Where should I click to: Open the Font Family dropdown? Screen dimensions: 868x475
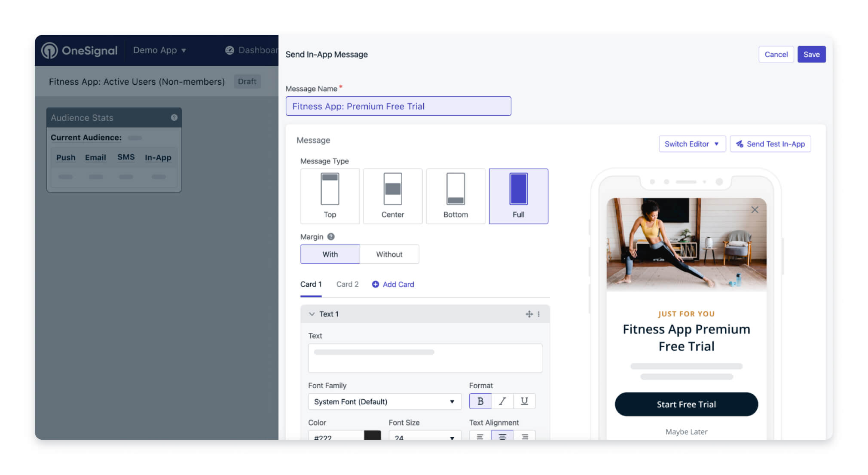[385, 401]
